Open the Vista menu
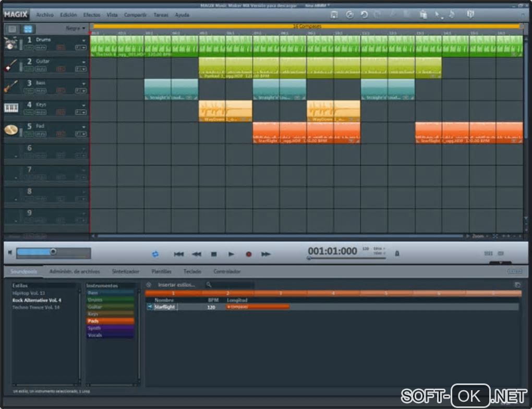The image size is (532, 409). click(112, 15)
